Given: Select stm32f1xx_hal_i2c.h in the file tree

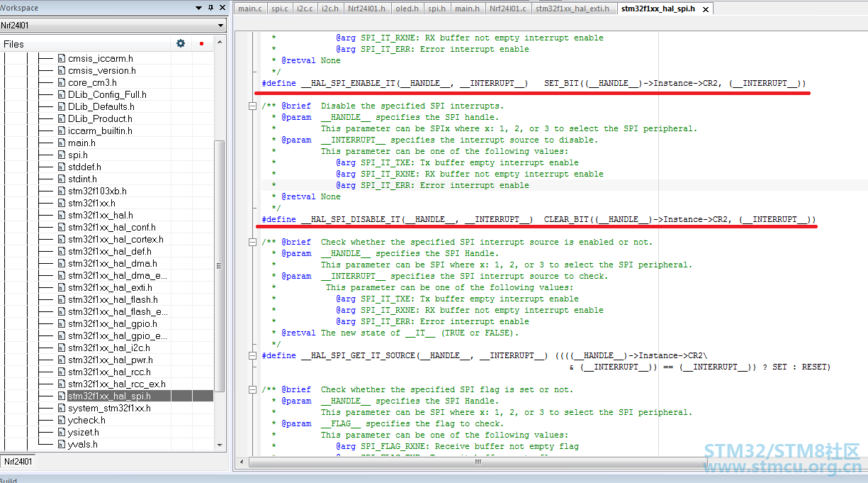Looking at the screenshot, I should [109, 348].
